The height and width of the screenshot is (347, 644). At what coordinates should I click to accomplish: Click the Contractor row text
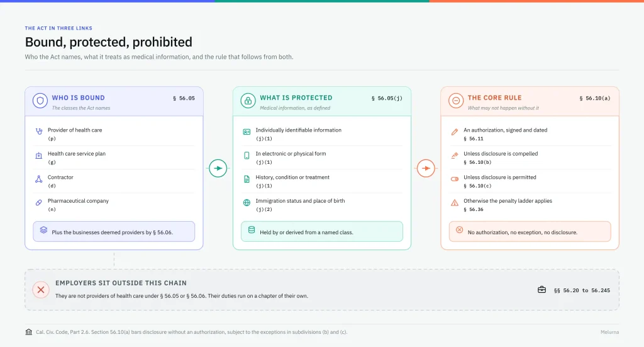coord(60,177)
